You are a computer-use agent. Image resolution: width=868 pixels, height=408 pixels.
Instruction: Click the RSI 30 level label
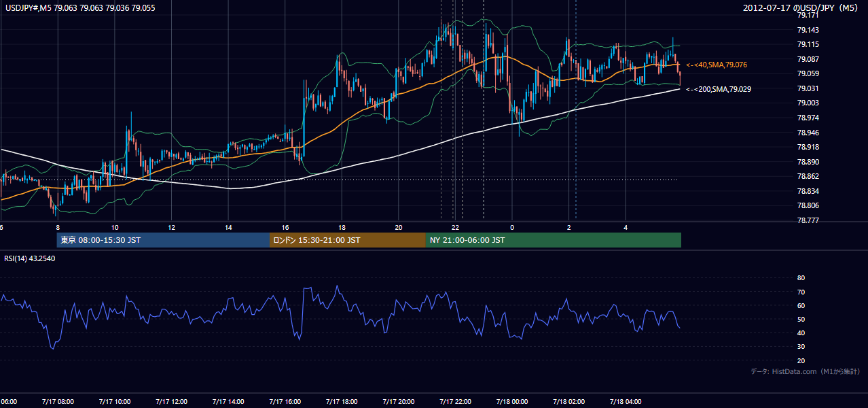801,347
